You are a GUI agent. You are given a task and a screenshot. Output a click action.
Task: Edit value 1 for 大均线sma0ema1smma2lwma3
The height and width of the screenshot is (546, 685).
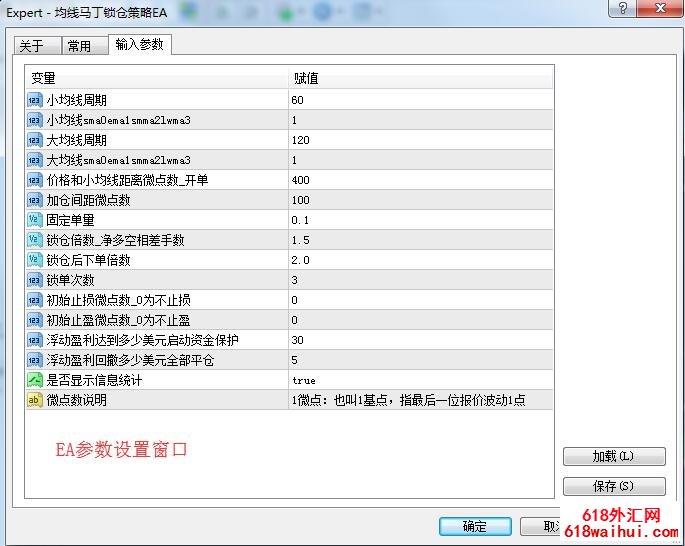click(421, 160)
